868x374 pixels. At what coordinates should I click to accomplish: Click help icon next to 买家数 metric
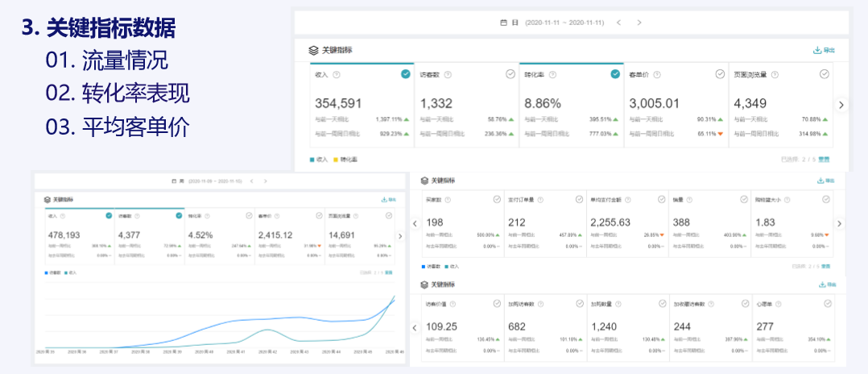tap(448, 200)
